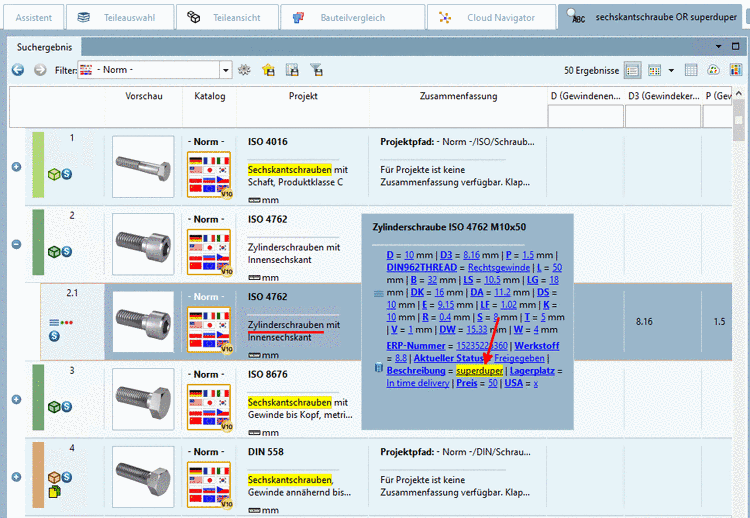Select the sechskantschraube OR superduper tab
Image resolution: width=750 pixels, height=518 pixels.
[x=651, y=18]
